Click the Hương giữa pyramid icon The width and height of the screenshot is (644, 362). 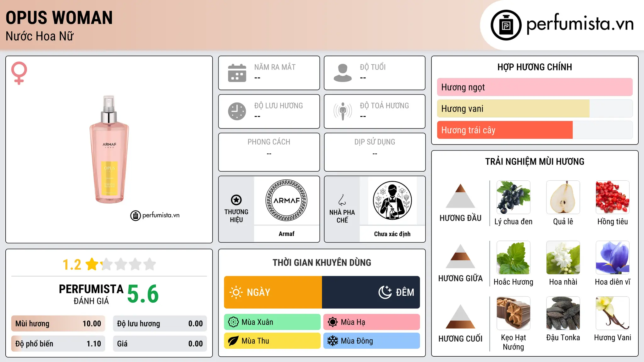click(460, 256)
